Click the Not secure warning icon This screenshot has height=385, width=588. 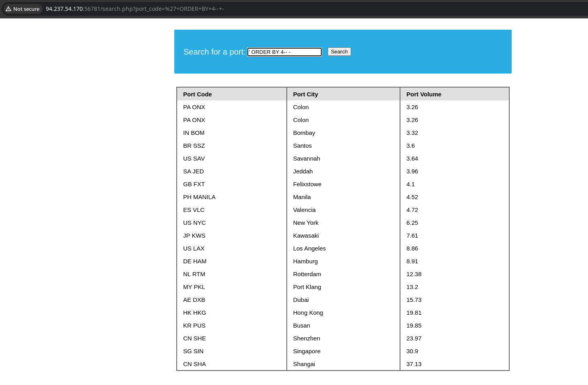(8, 9)
